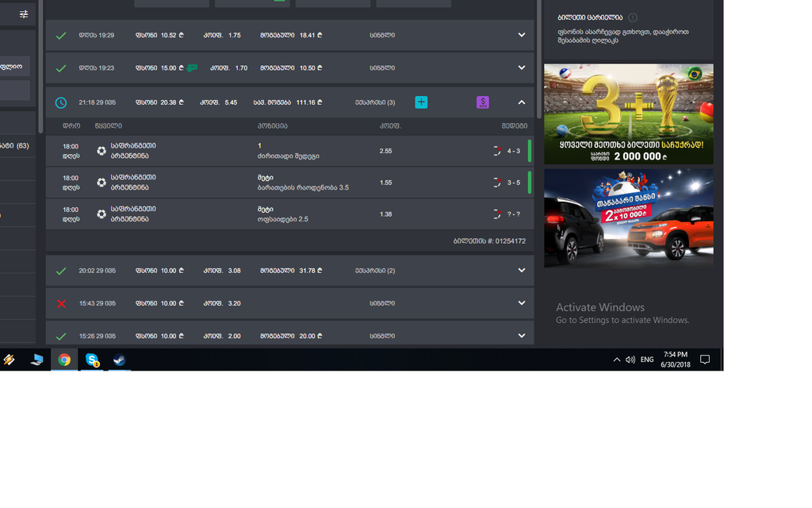Click the volume speaker icon in system tray
This screenshot has height=508, width=812.
630,360
